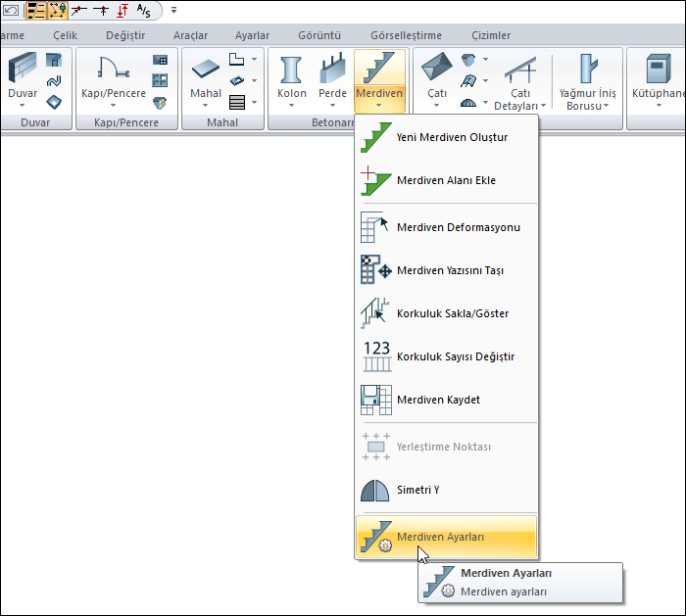Expand dropdown beside hatched lines icon
686x616 pixels.
[254, 102]
